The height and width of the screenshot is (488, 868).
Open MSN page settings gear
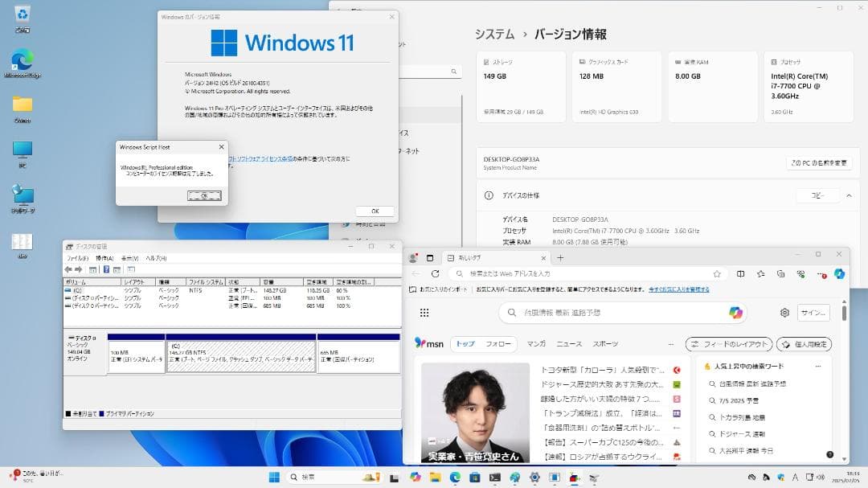[784, 313]
